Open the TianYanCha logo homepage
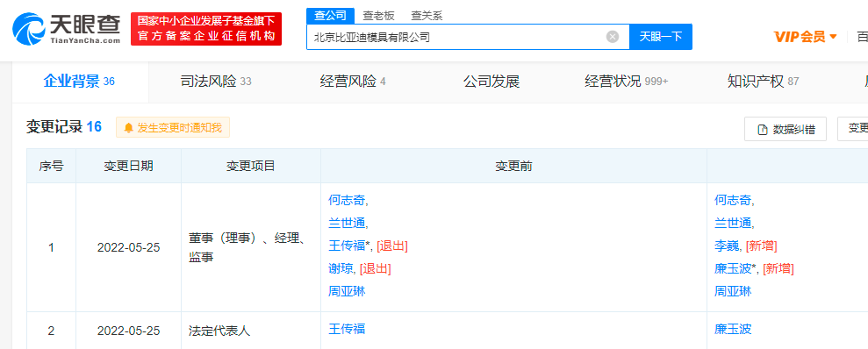The height and width of the screenshot is (349, 868). (x=67, y=29)
